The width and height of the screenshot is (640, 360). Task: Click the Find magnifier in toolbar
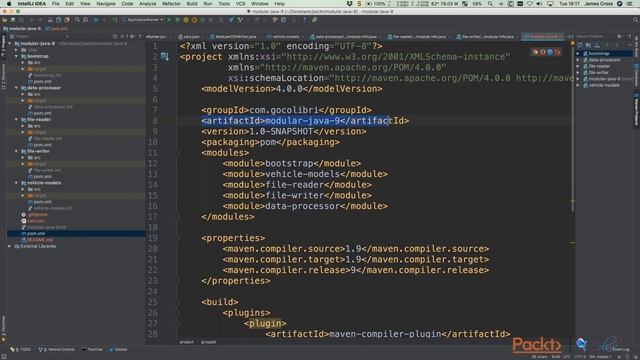pyautogui.click(x=77, y=20)
